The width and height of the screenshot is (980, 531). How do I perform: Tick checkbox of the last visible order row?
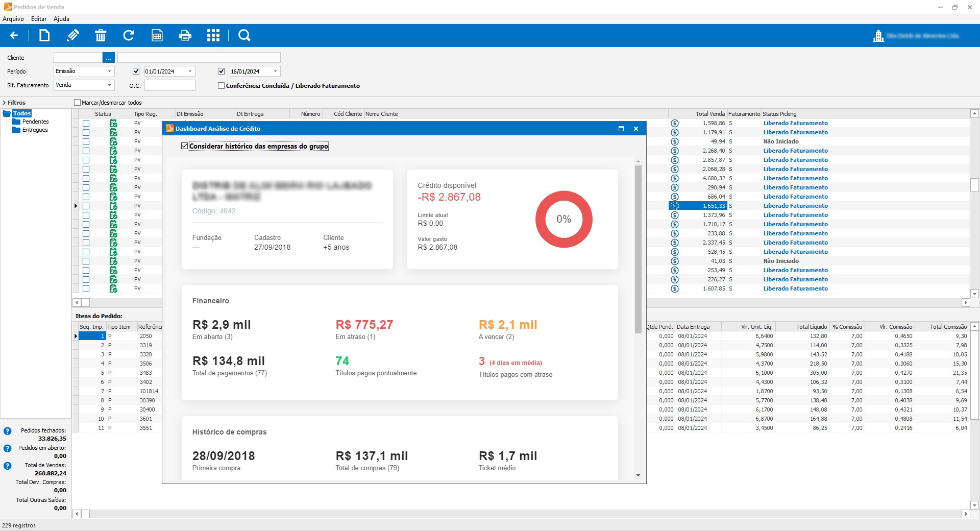pos(86,288)
